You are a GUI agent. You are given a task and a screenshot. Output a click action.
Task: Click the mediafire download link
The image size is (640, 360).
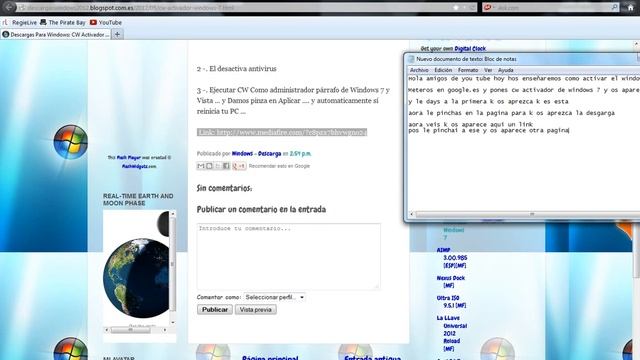[x=282, y=132]
